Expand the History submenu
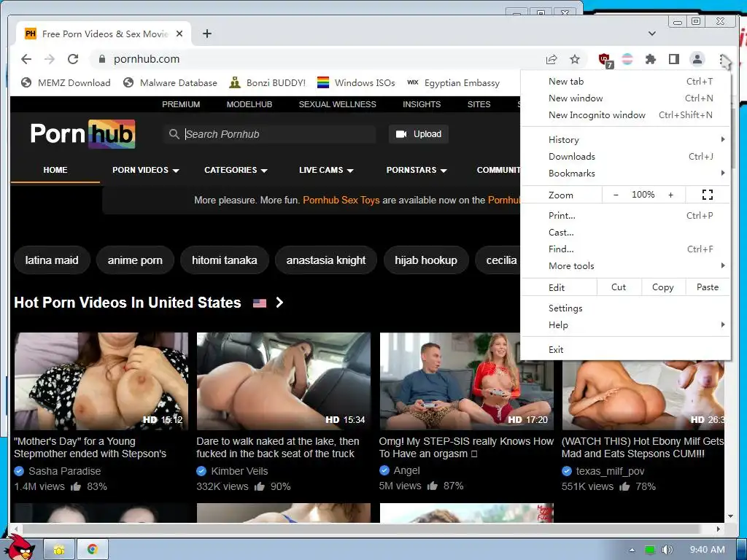The image size is (747, 560). (625, 139)
